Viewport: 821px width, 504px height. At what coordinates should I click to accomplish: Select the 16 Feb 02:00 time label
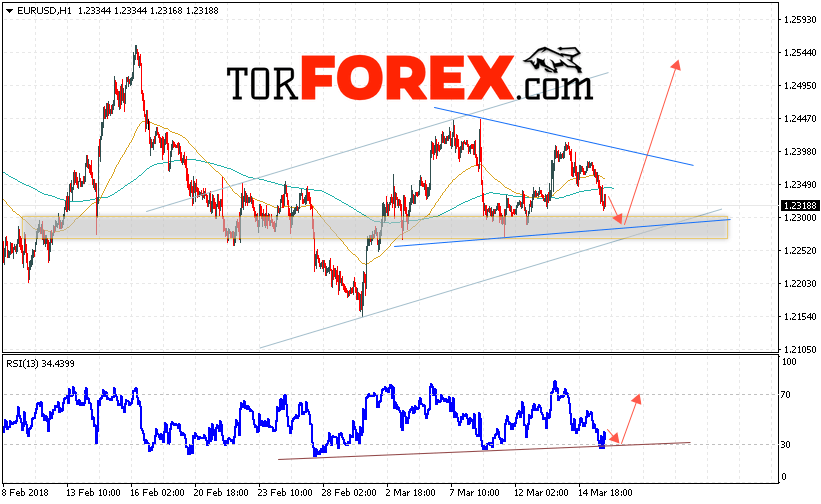coord(157,493)
